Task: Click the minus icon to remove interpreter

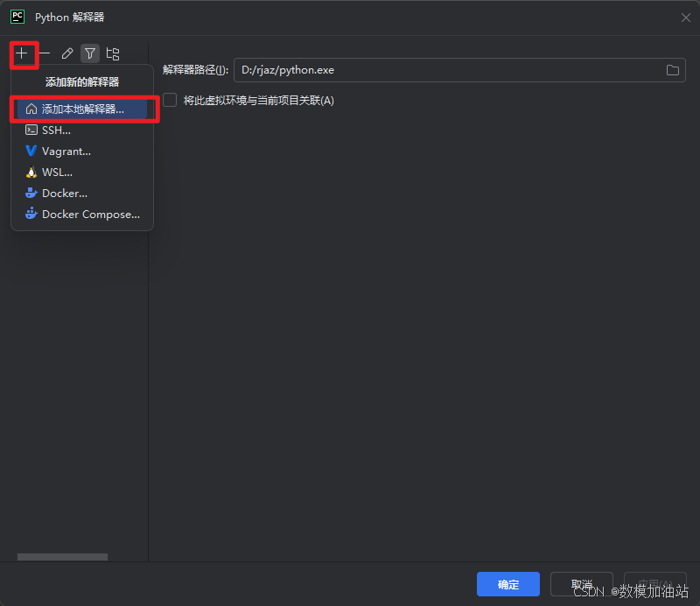Action: click(x=45, y=53)
